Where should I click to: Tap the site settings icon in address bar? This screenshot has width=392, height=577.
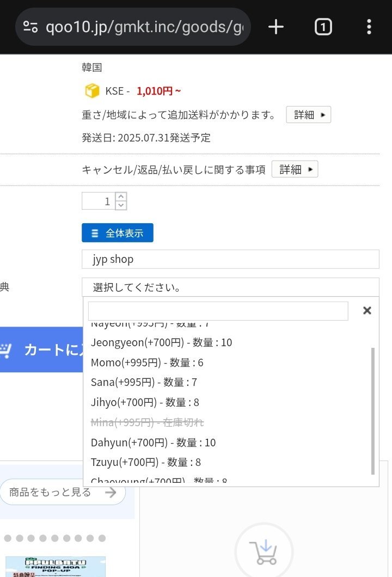pyautogui.click(x=30, y=27)
